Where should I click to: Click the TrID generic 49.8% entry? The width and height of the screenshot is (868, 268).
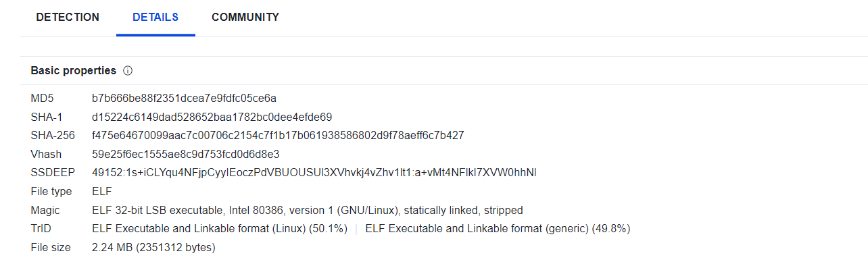[x=498, y=229]
